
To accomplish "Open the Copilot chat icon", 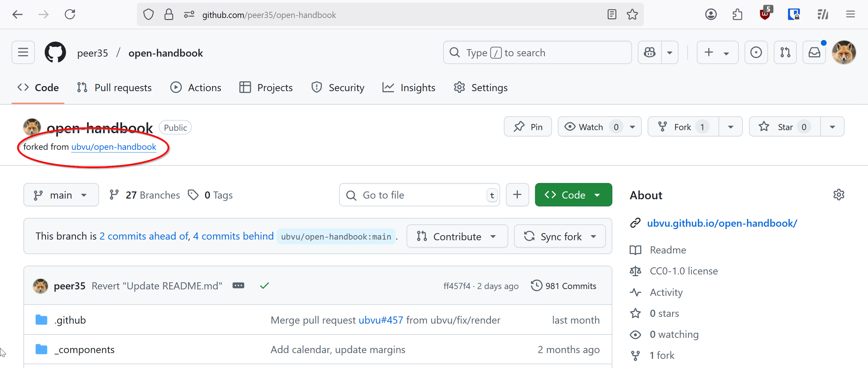I will click(650, 53).
